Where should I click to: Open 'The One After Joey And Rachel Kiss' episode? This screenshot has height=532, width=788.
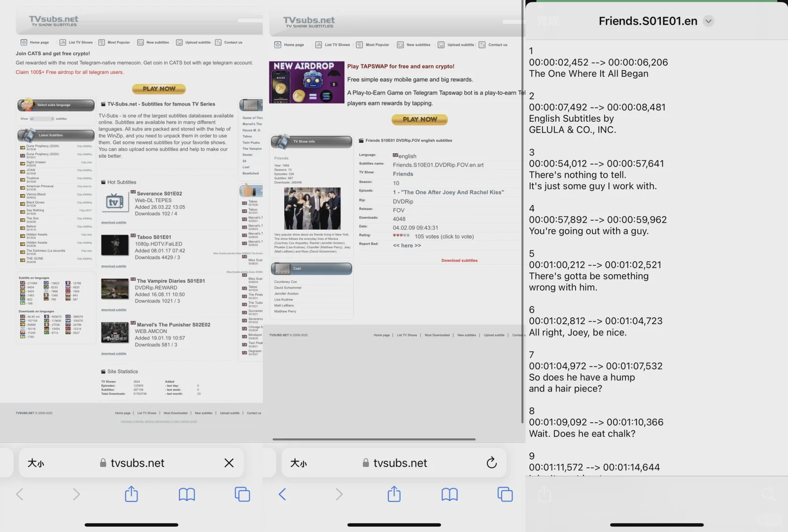[x=448, y=192]
